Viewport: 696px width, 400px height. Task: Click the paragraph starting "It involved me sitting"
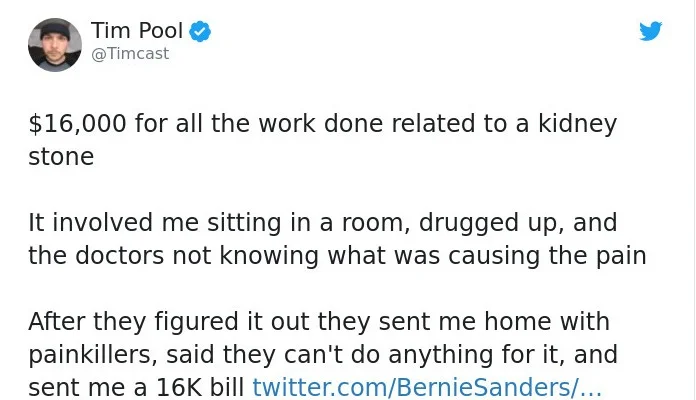[336, 238]
